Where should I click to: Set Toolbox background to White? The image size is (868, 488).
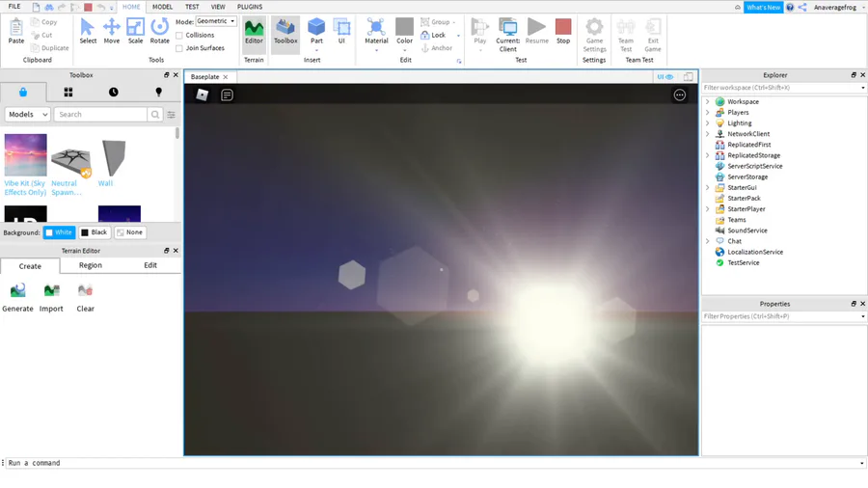pos(59,232)
